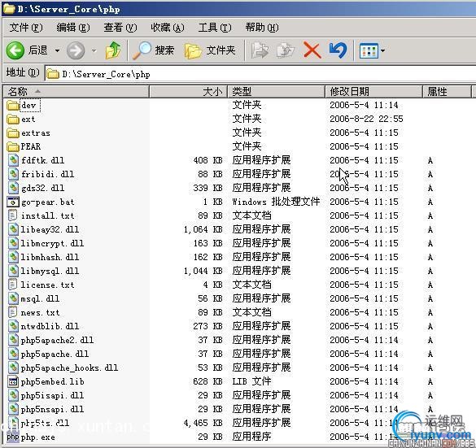Select the libmhash.dll file name

[x=50, y=257]
